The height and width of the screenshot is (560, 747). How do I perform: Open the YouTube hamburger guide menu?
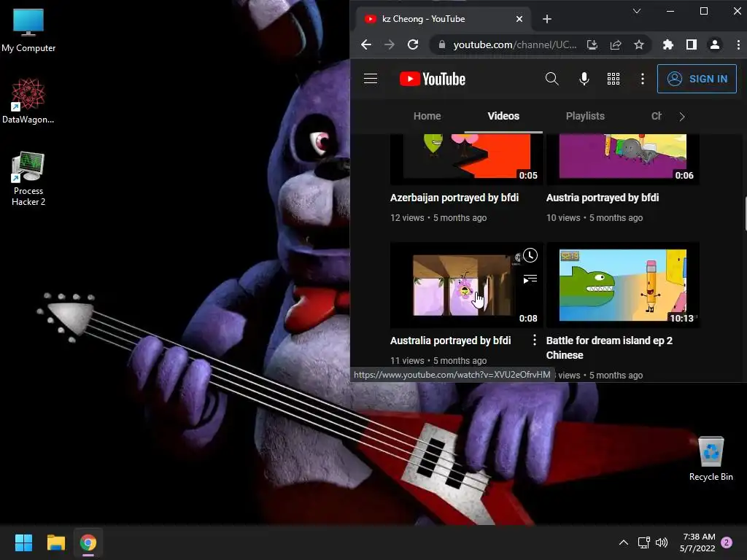point(370,79)
